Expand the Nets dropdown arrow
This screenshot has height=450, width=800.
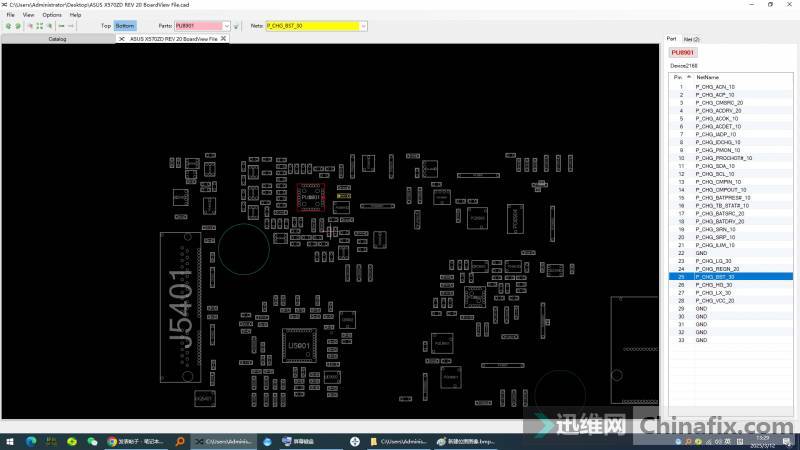[x=363, y=26]
